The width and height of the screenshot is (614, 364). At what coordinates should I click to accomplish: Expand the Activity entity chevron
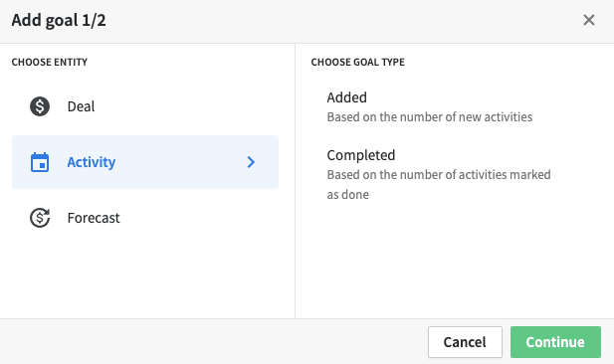point(251,162)
